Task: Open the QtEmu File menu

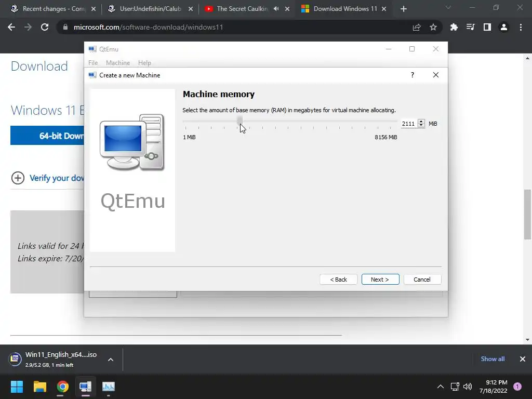Action: tap(93, 63)
